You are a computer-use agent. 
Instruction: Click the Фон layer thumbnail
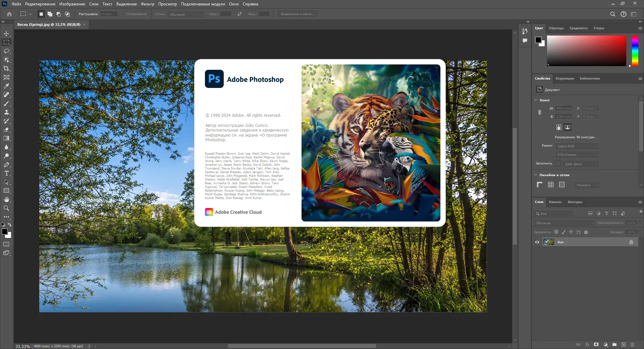pyautogui.click(x=549, y=242)
